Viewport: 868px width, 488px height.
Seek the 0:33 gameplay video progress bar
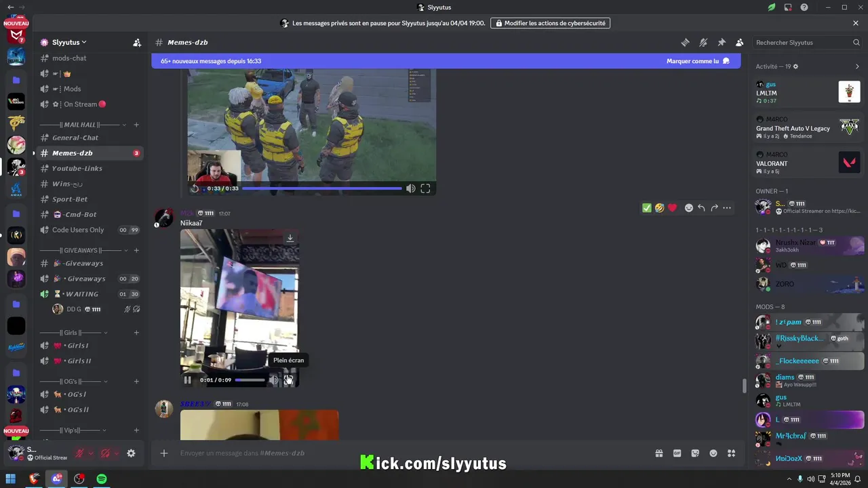[322, 188]
